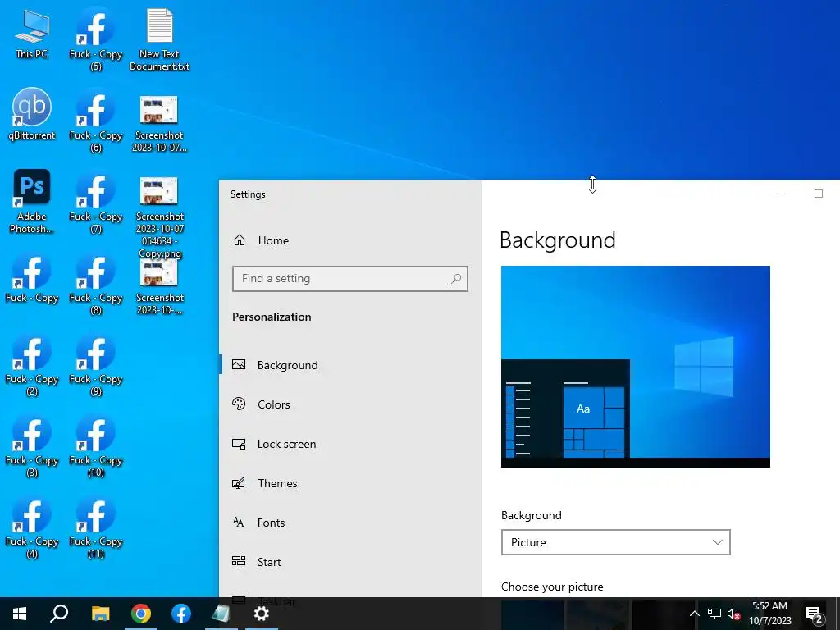Launch Google Chrome from taskbar
840x630 pixels.
pyautogui.click(x=141, y=614)
